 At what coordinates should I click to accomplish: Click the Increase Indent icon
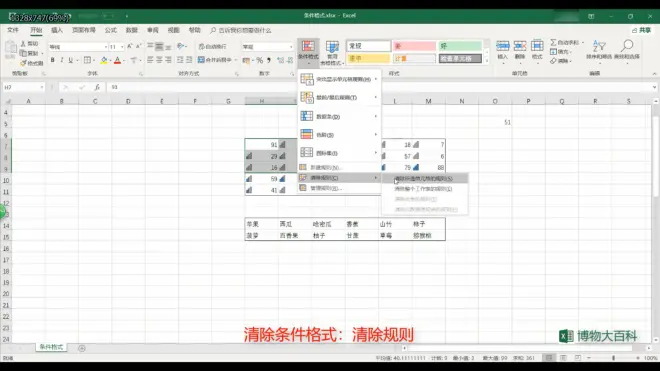coord(189,60)
